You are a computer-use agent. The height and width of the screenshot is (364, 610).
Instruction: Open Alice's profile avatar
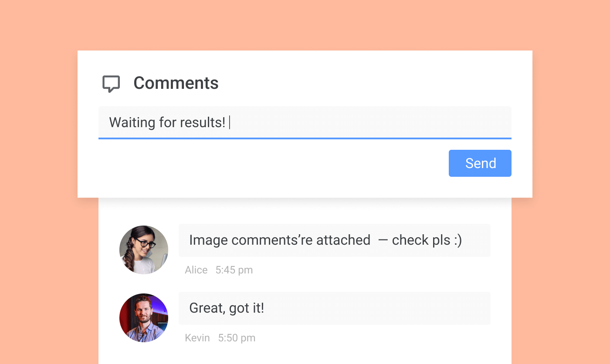144,250
